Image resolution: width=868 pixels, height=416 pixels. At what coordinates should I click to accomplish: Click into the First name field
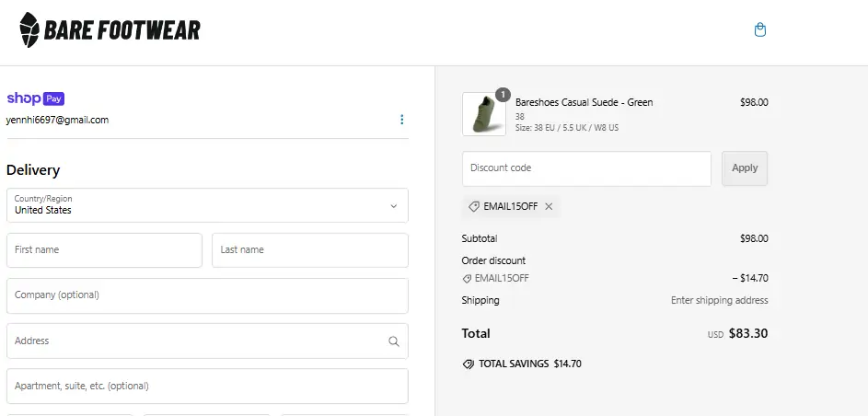(x=104, y=250)
